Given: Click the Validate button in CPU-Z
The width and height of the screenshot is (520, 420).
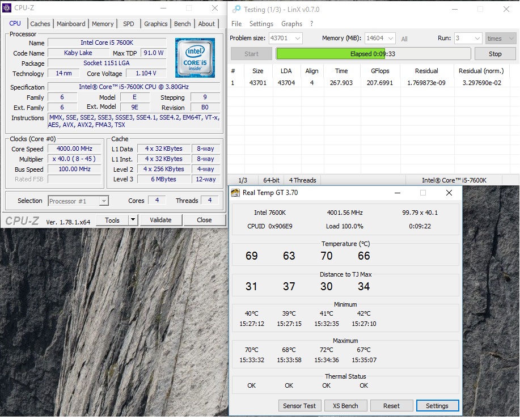Looking at the screenshot, I should click(161, 220).
